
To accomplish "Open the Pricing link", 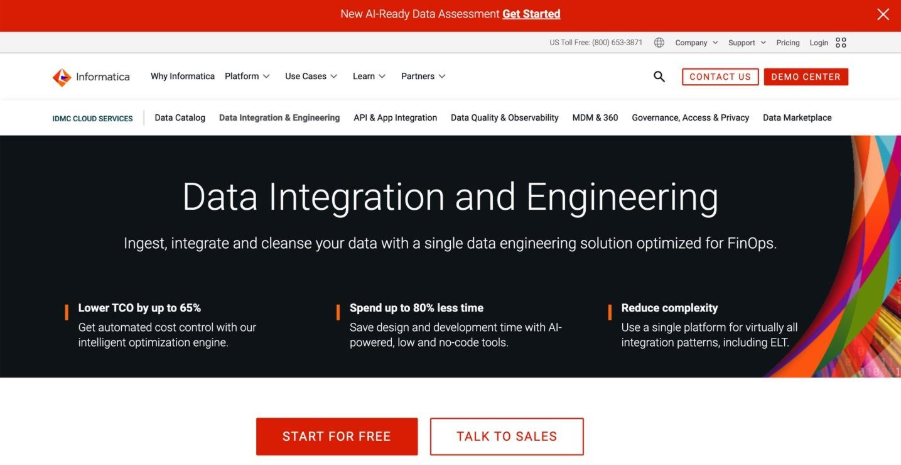I will tap(788, 43).
